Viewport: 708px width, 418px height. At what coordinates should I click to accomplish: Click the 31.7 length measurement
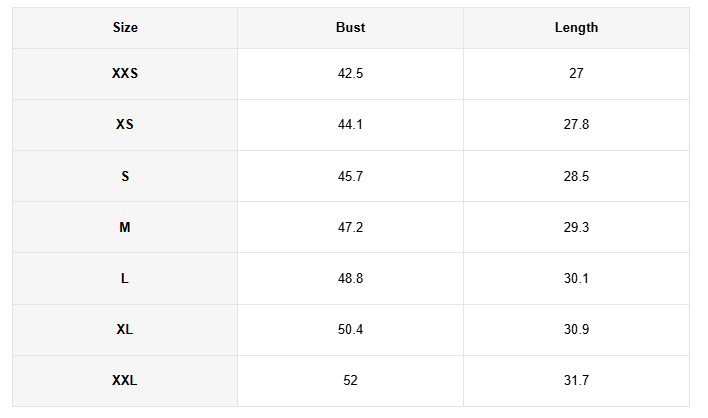pyautogui.click(x=576, y=381)
